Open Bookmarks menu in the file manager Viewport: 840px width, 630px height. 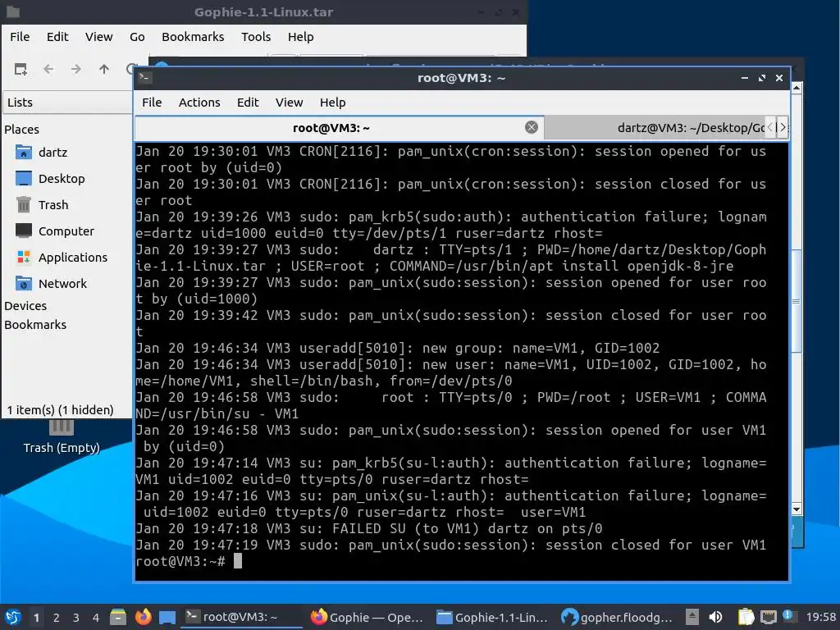point(193,37)
